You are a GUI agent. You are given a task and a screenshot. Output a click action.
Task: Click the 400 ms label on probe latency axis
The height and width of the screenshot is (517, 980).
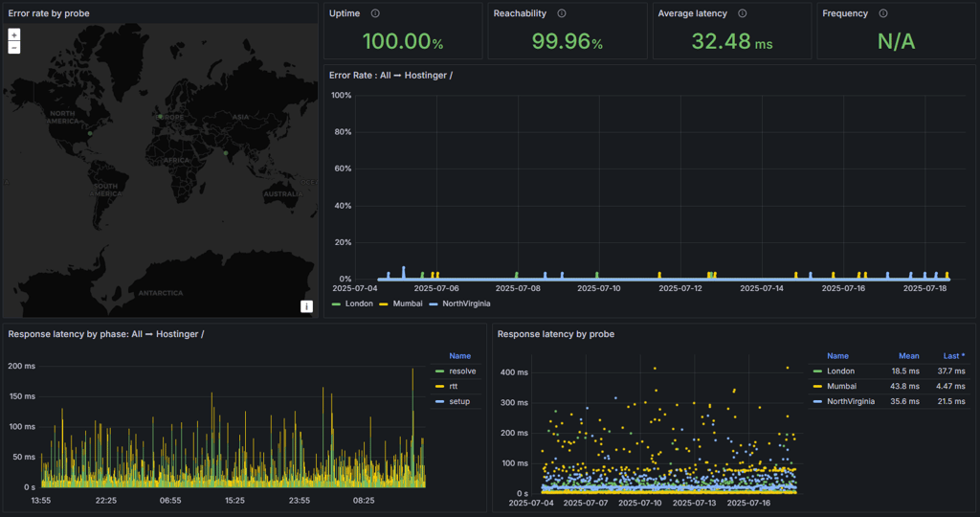click(514, 372)
